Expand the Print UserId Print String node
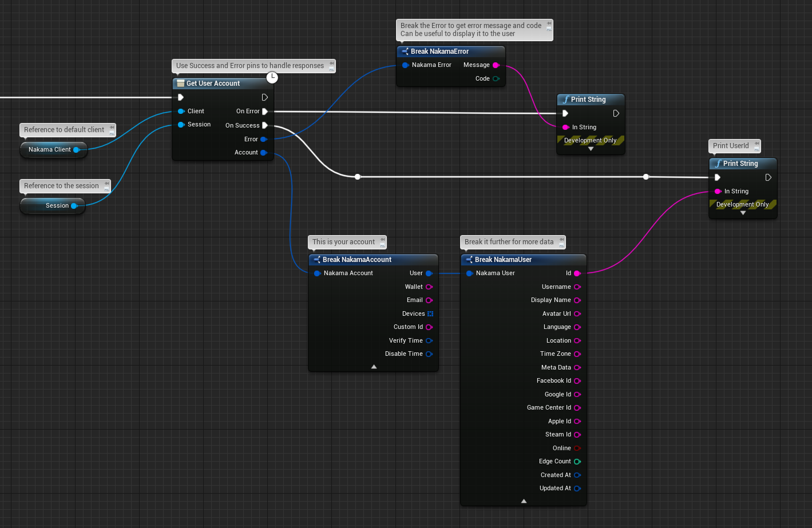Image resolution: width=812 pixels, height=528 pixels. [743, 213]
